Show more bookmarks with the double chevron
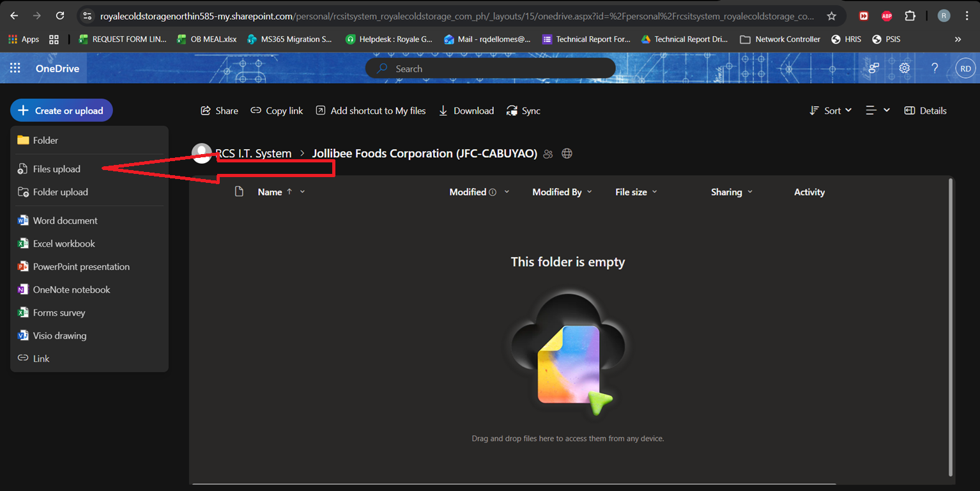Viewport: 980px width, 491px height. [x=958, y=39]
